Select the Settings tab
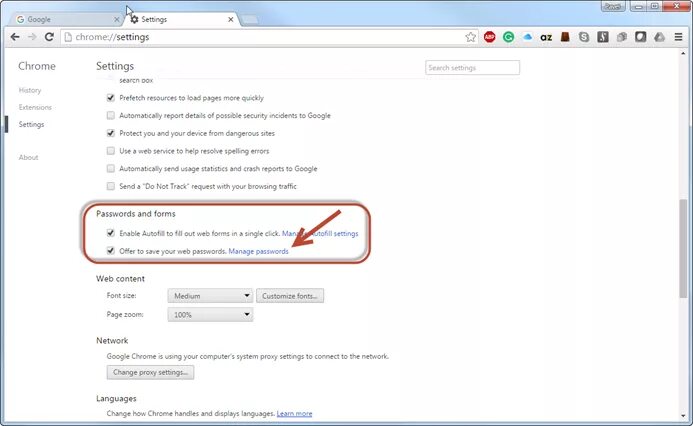Screen dimensions: 693x426 183,19
